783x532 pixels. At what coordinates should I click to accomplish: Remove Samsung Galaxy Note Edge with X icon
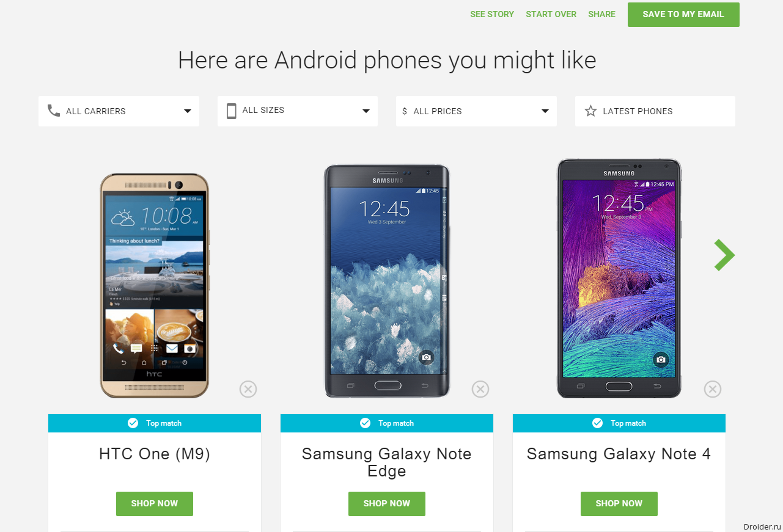(x=480, y=389)
